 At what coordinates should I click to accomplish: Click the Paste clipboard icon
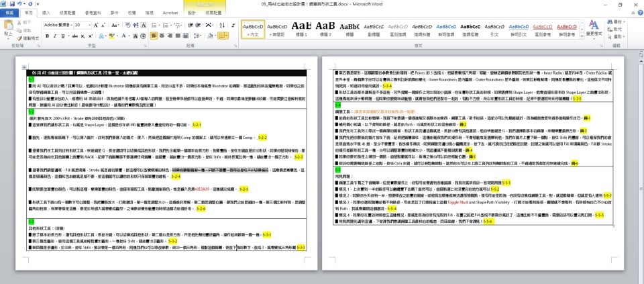[x=8, y=25]
